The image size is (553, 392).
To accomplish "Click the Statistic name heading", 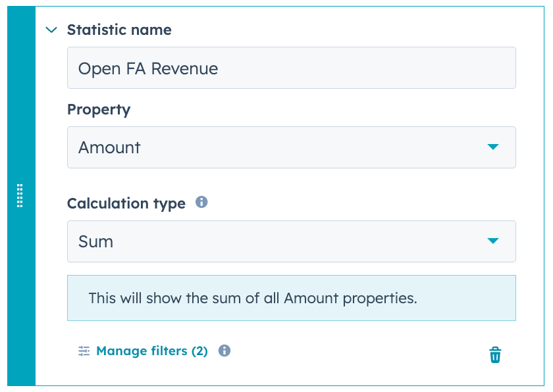I will (x=119, y=30).
